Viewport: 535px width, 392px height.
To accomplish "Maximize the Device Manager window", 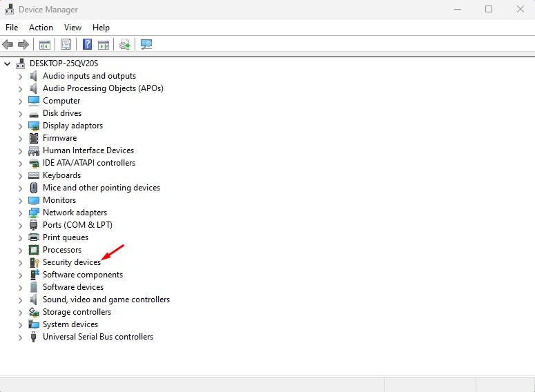I will [489, 9].
